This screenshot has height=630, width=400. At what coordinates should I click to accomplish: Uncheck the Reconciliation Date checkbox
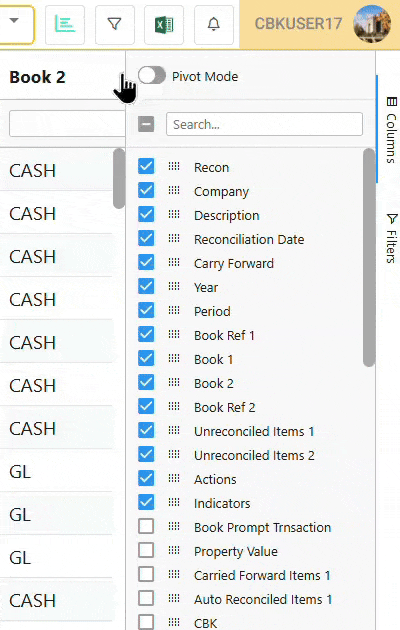(146, 238)
